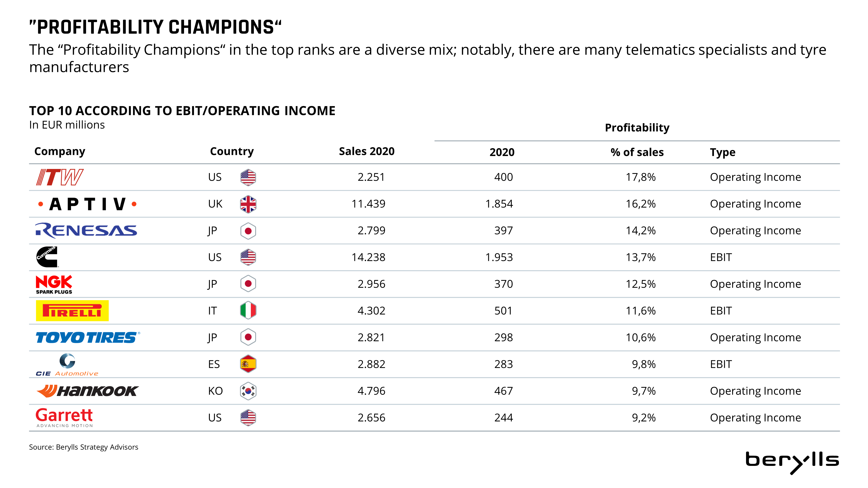Select the Aptiv logo
The width and height of the screenshot is (868, 488).
tap(87, 204)
